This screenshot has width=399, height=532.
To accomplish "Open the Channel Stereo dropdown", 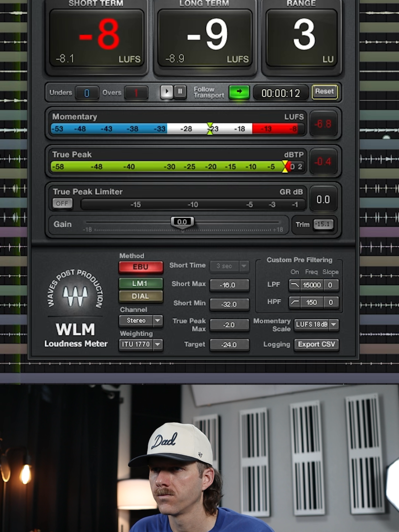I will [141, 321].
